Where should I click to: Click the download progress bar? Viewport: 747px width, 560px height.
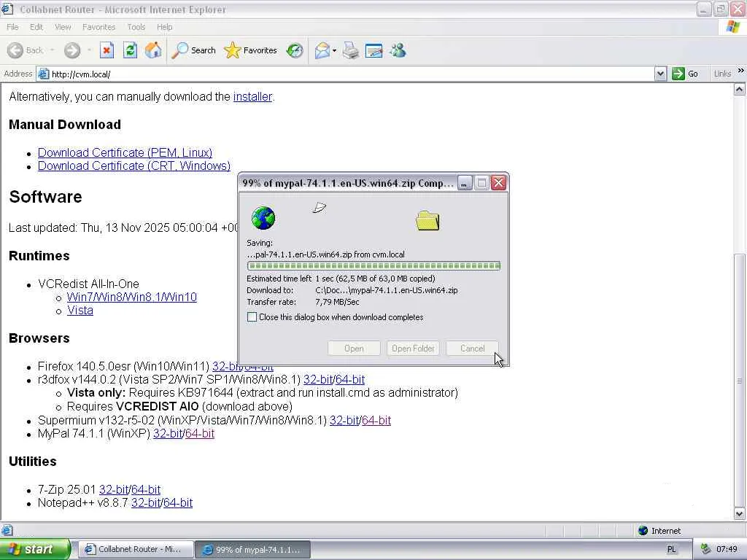[x=373, y=265]
